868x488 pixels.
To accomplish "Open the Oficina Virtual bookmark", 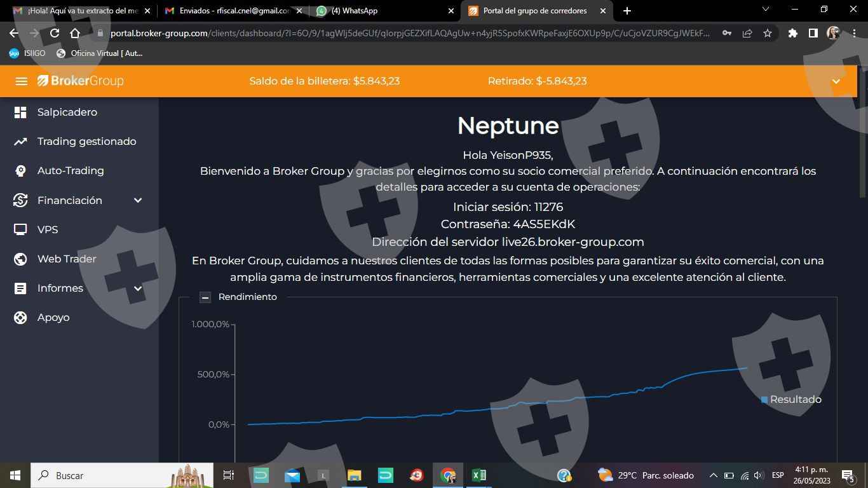I will (x=100, y=53).
